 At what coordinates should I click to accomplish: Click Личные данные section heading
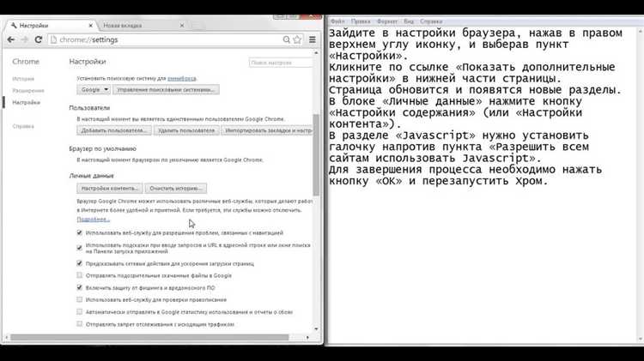(x=91, y=176)
